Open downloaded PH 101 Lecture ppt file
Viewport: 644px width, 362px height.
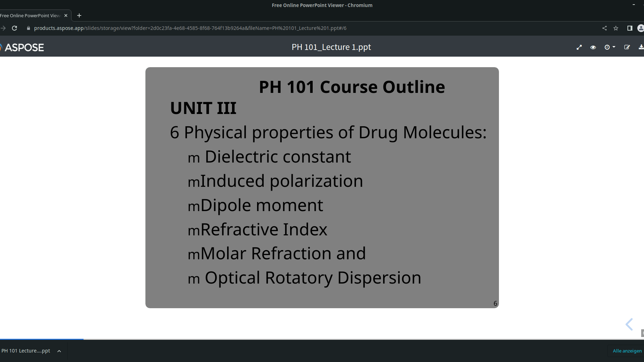tap(26, 351)
